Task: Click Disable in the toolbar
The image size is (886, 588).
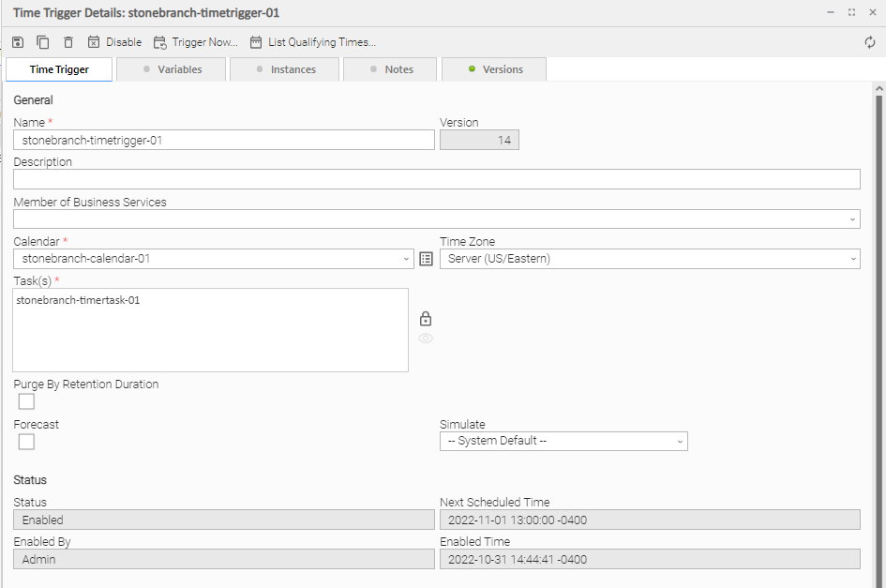Action: [x=114, y=42]
